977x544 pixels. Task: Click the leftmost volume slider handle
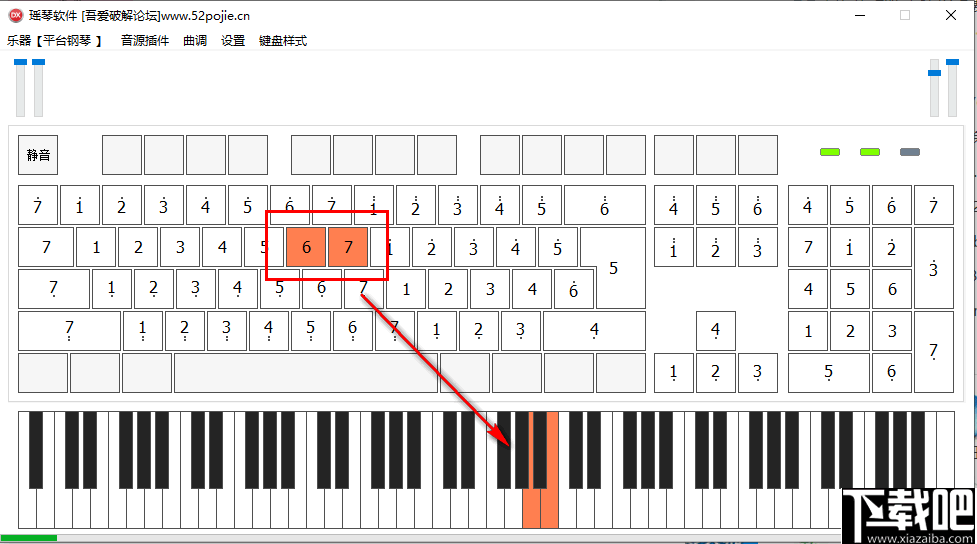pyautogui.click(x=21, y=62)
